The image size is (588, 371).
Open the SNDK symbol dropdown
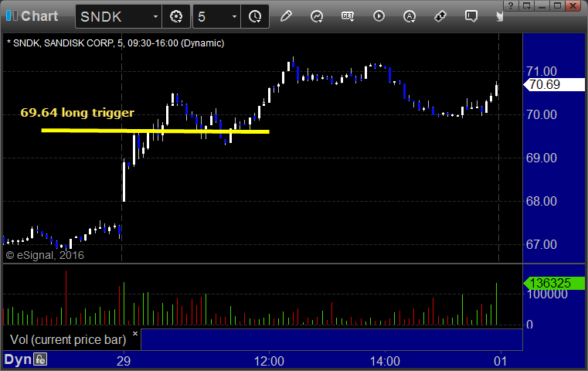[155, 17]
